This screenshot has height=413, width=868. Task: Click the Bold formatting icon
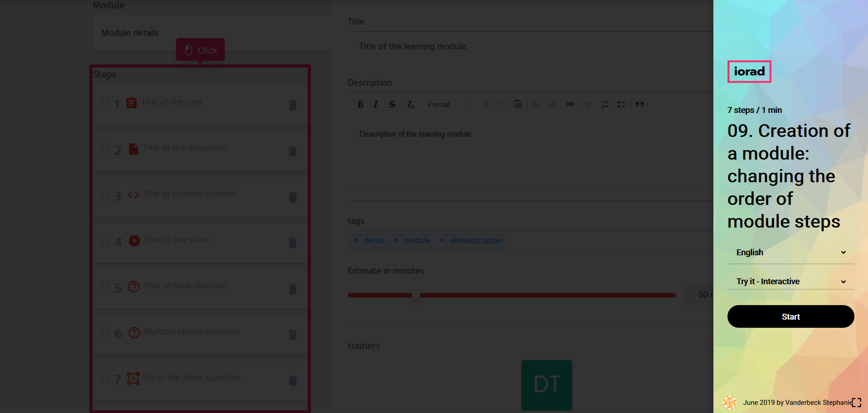click(360, 104)
